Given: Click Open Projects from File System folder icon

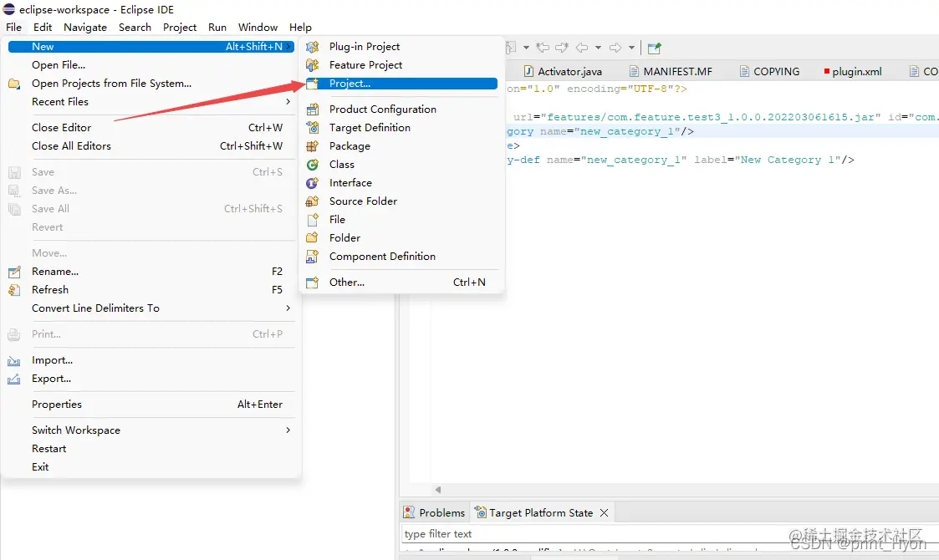Looking at the screenshot, I should point(13,84).
